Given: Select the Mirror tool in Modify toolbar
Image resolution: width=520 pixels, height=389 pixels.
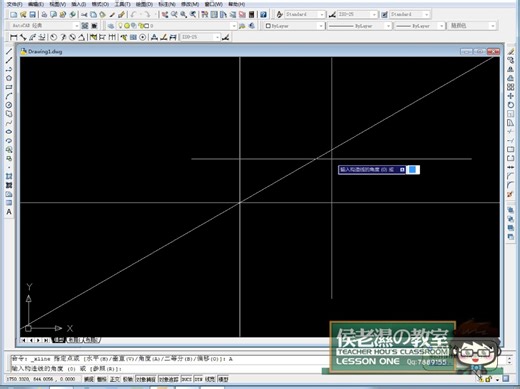Looking at the screenshot, I should pyautogui.click(x=510, y=69).
